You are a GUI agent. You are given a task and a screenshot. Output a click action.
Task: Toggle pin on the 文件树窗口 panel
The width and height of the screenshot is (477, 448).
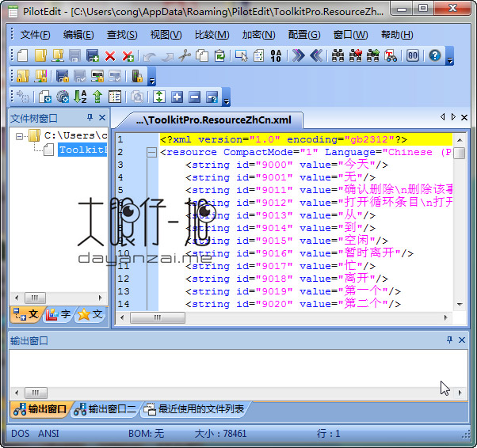pos(90,117)
